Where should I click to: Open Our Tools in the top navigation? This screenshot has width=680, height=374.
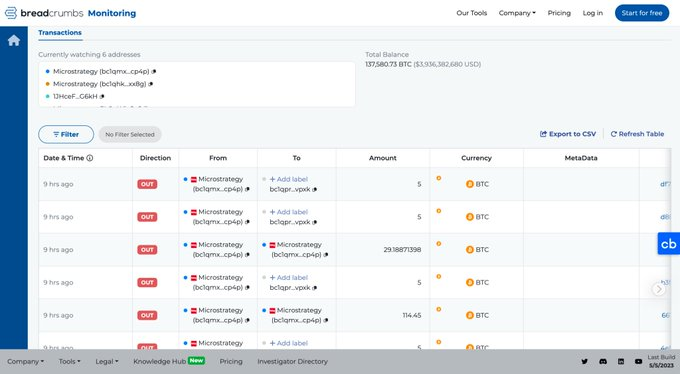pos(471,13)
